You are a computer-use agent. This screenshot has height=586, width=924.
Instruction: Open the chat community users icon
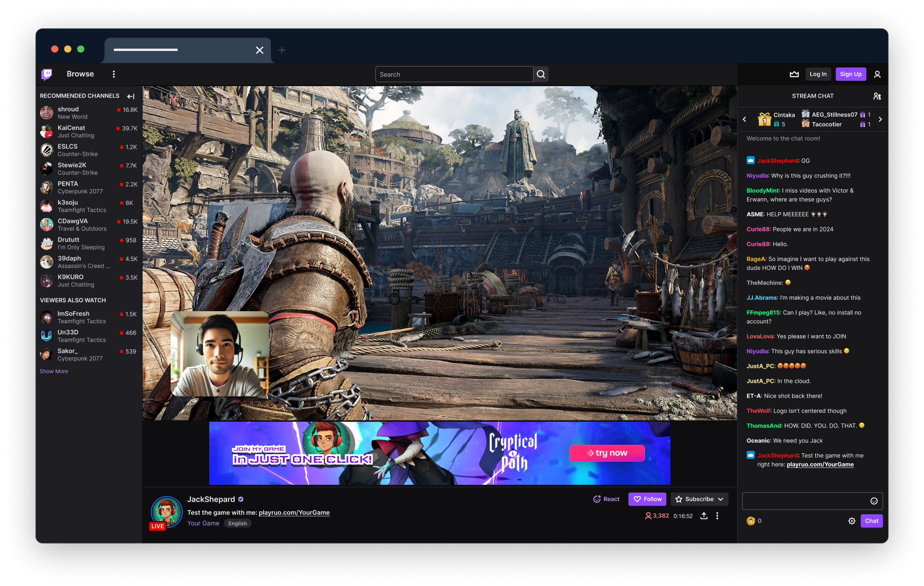[x=877, y=96]
